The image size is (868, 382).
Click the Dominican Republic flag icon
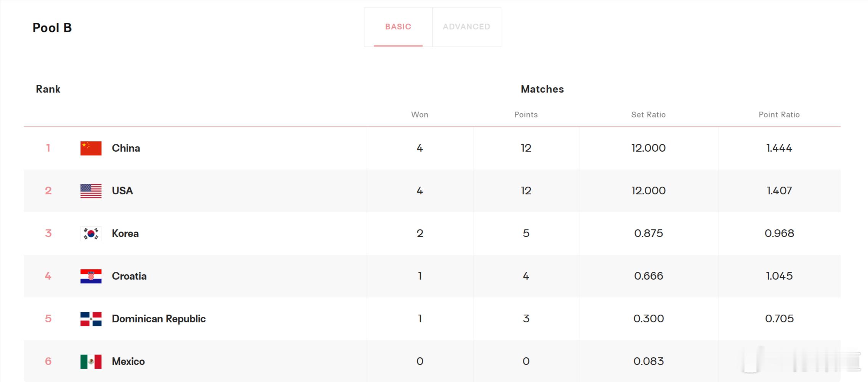point(91,319)
